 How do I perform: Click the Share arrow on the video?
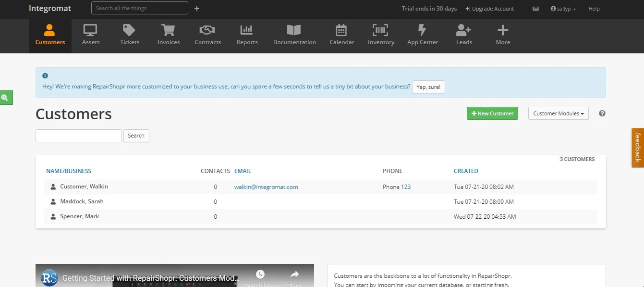click(294, 275)
